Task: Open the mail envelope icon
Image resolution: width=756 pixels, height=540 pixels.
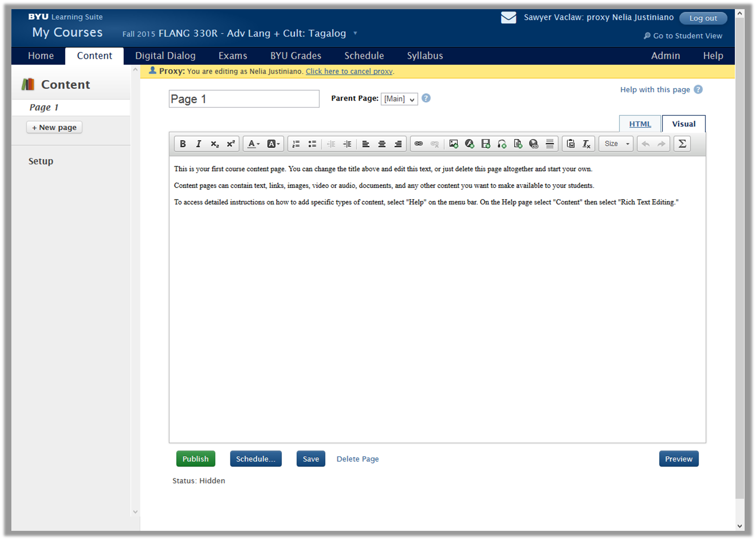Action: (x=509, y=17)
